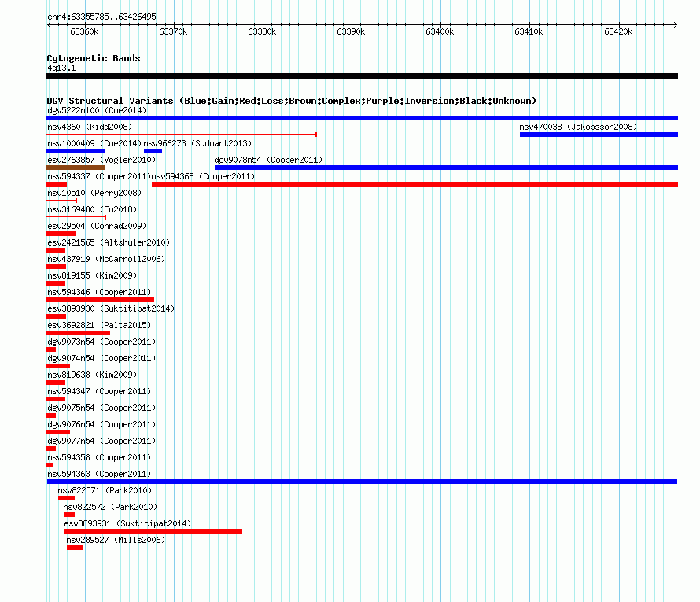Click the blue nsv594363 gain bar
Viewport: 700px width, 602px height.
click(x=362, y=482)
